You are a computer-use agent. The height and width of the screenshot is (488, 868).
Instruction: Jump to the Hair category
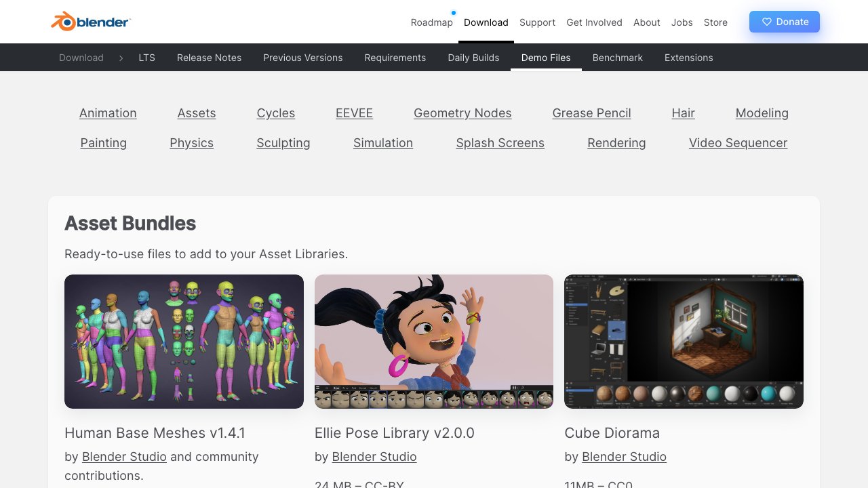tap(683, 113)
